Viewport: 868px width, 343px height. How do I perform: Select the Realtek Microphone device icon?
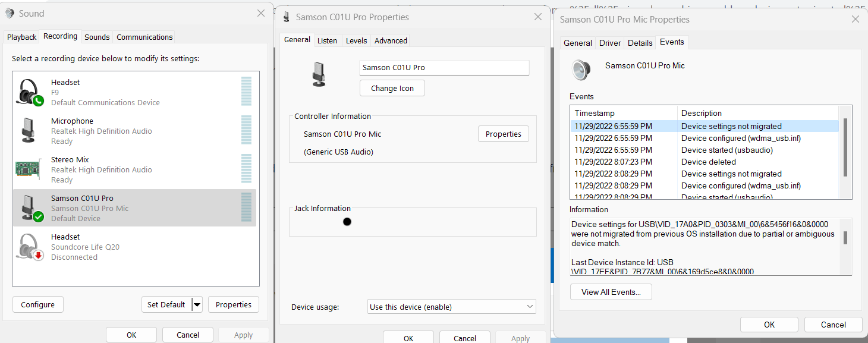[x=28, y=131]
